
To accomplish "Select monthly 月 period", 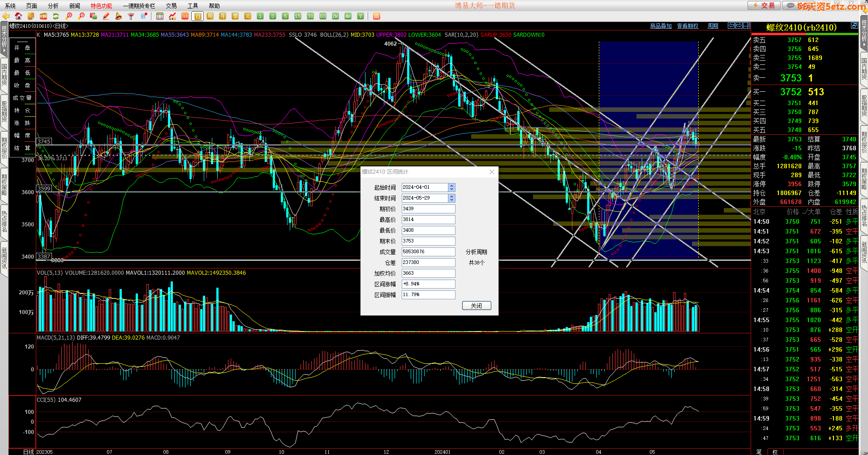I will [223, 16].
